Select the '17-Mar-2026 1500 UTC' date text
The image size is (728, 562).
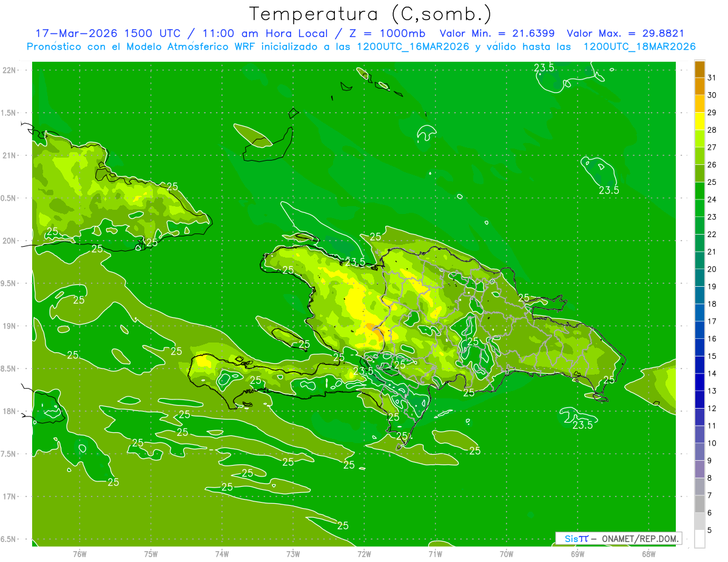pyautogui.click(x=108, y=33)
